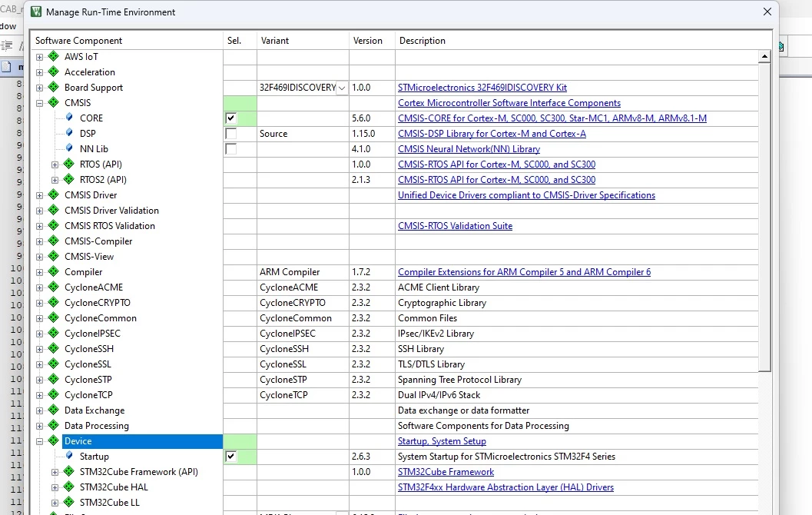The height and width of the screenshot is (515, 812).
Task: Click the CycloneTCP diamond icon
Action: coord(53,395)
